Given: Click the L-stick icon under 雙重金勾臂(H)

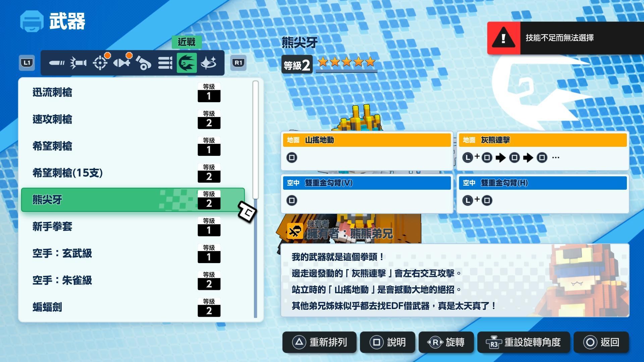Looking at the screenshot, I should pos(467,200).
